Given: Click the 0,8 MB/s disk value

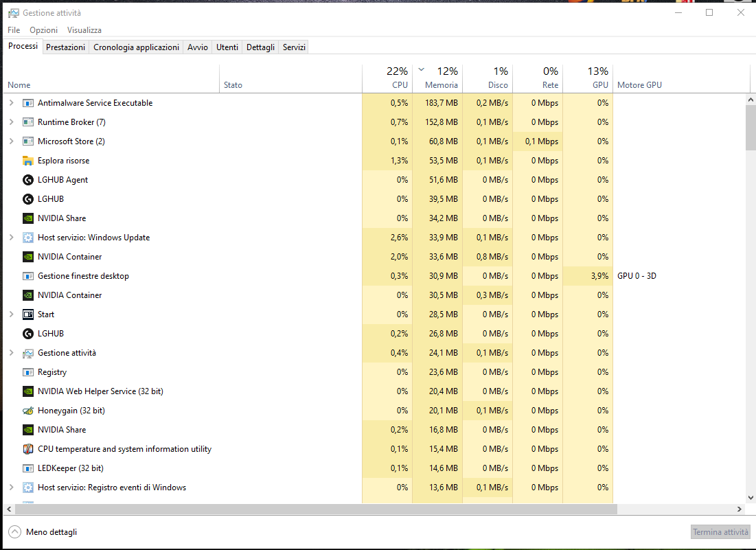Looking at the screenshot, I should pos(492,256).
